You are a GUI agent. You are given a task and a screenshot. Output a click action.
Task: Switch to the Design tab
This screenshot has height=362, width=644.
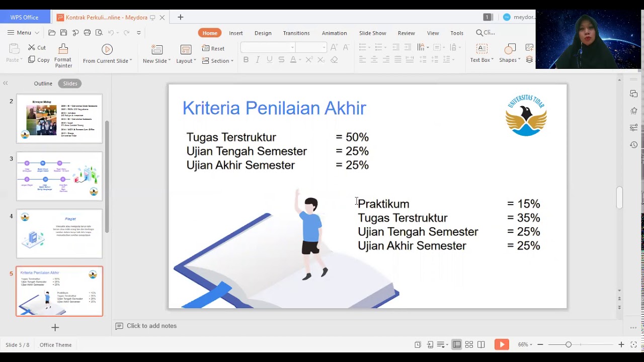pyautogui.click(x=263, y=33)
